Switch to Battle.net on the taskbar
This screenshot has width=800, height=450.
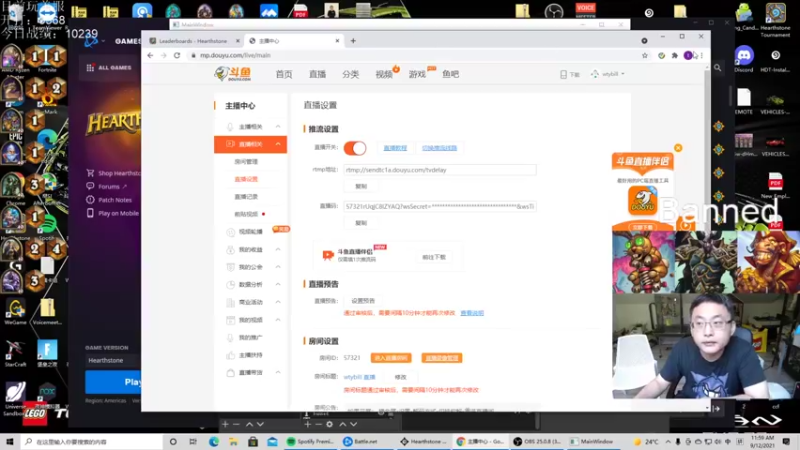361,441
